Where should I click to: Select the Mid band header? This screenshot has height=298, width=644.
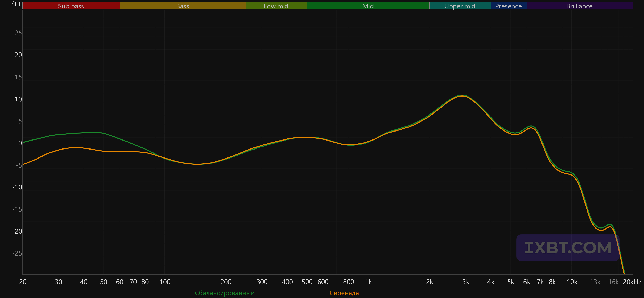click(x=368, y=6)
